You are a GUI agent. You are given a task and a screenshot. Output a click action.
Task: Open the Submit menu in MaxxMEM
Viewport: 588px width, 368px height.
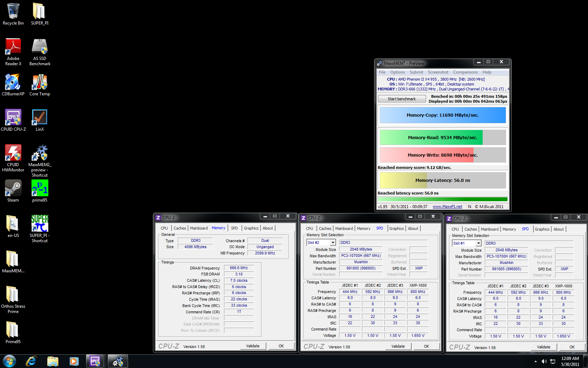click(x=416, y=72)
